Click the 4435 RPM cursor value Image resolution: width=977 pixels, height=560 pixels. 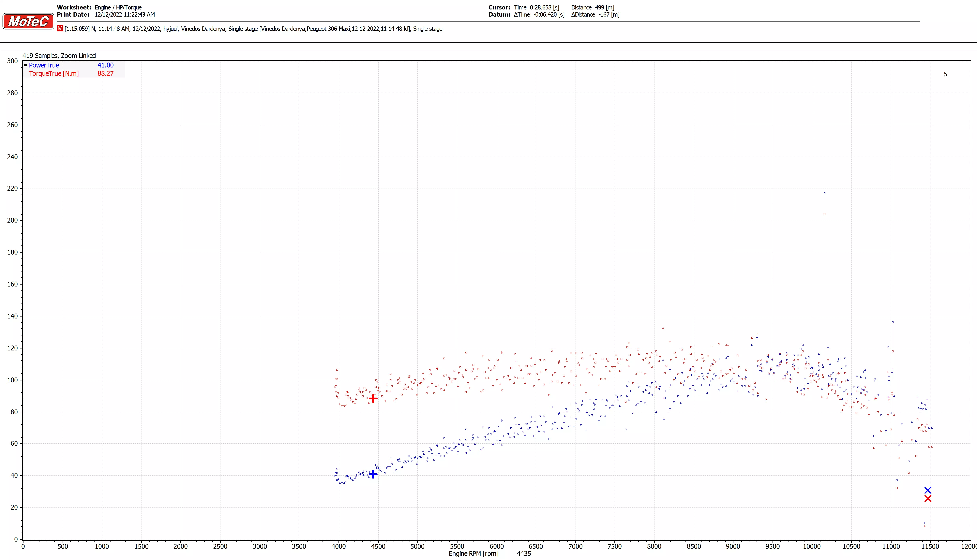coord(523,553)
